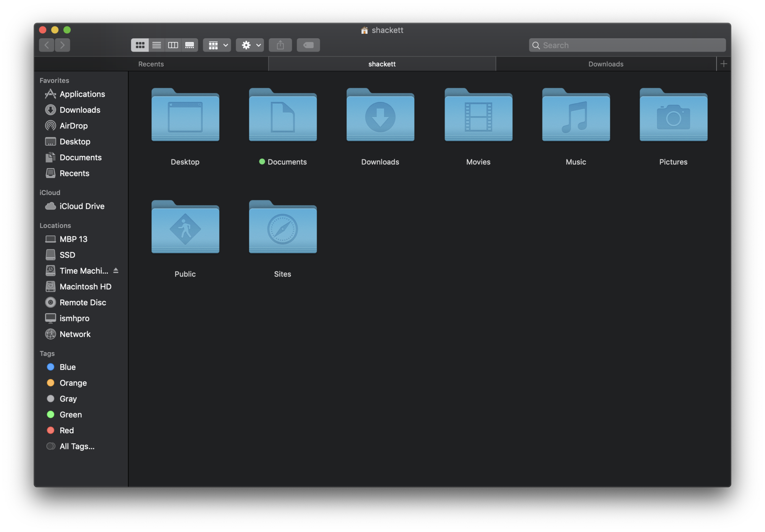This screenshot has height=532, width=765.
Task: Open iCloud Drive in sidebar
Action: tap(81, 206)
